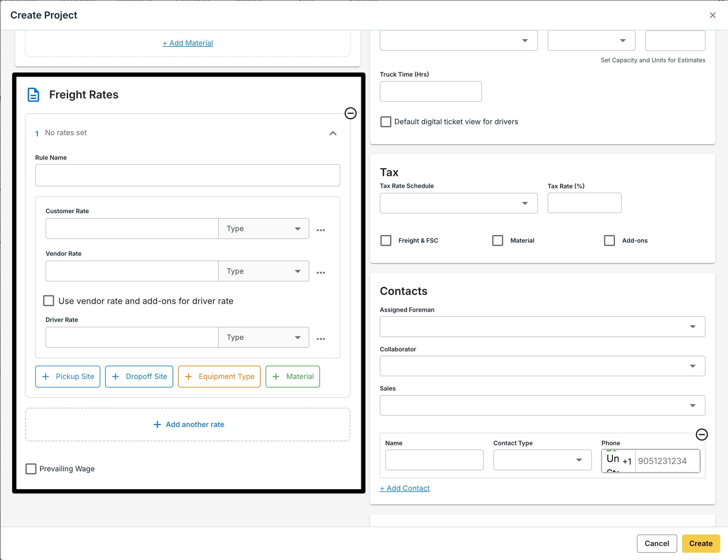Click the Phone number field
728x560 pixels.
(x=667, y=461)
